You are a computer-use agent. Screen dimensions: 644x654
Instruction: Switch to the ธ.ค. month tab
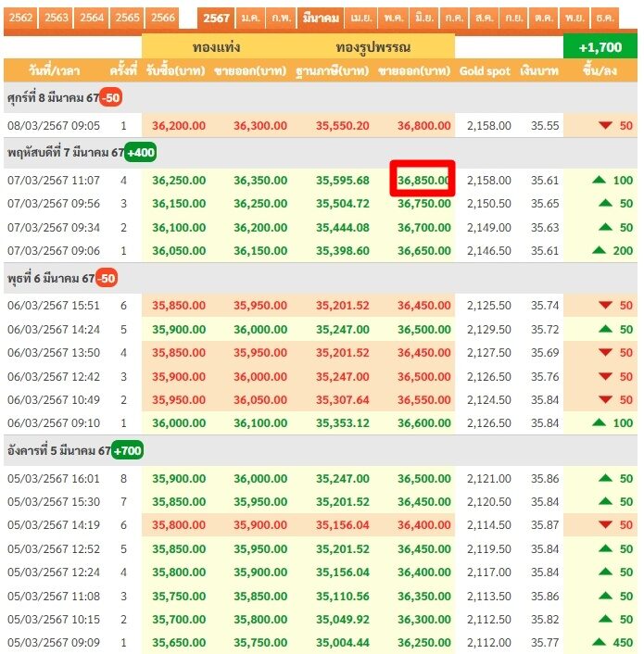pyautogui.click(x=605, y=19)
